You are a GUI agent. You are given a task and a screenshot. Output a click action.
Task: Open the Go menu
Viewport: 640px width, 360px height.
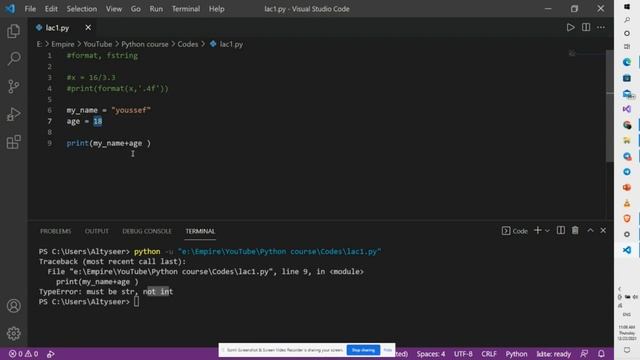click(136, 9)
